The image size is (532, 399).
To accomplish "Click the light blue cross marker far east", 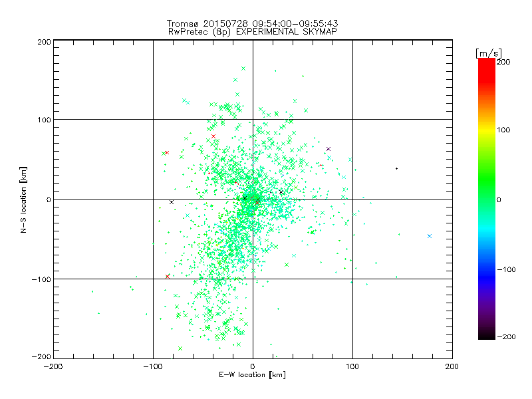I will coord(430,236).
